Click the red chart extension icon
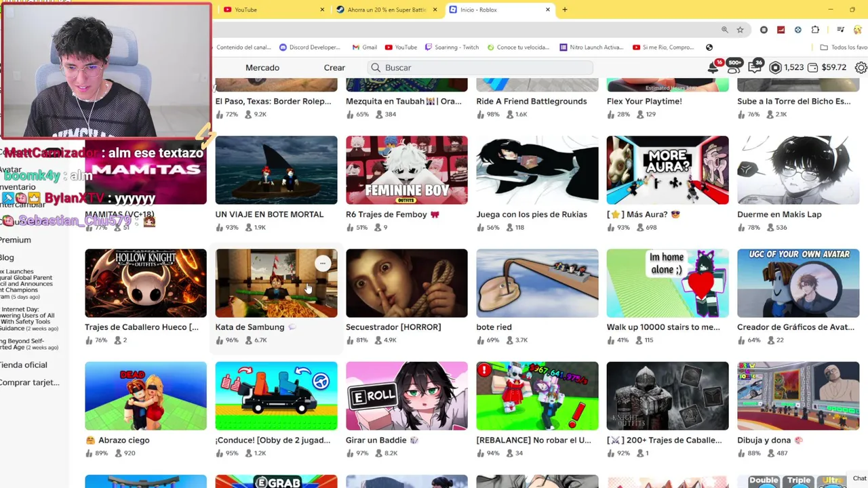868x488 pixels. click(781, 30)
